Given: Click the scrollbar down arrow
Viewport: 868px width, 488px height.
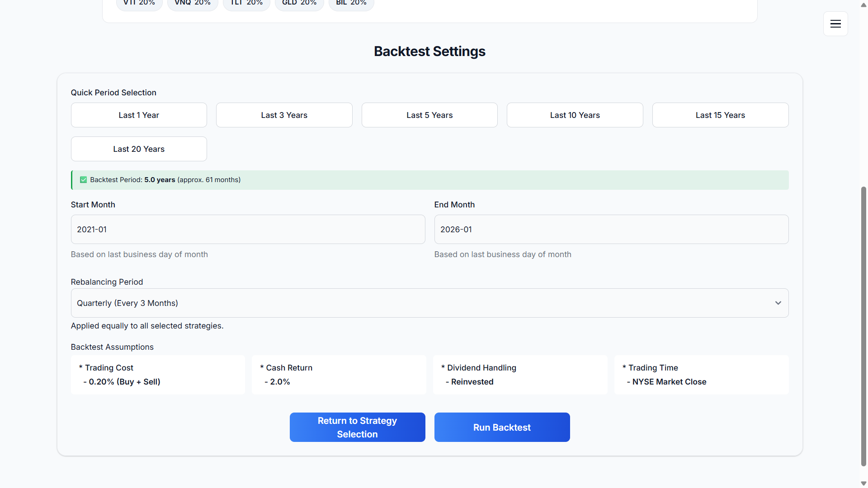Looking at the screenshot, I should click(x=863, y=483).
